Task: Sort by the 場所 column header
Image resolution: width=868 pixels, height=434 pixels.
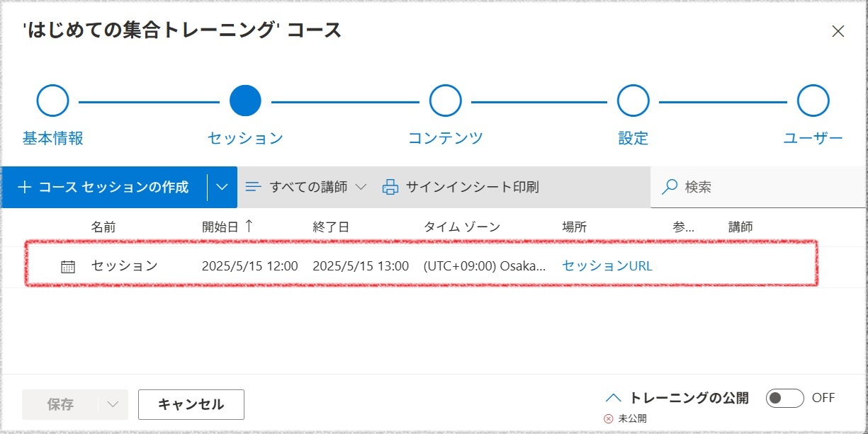Action: (x=574, y=227)
